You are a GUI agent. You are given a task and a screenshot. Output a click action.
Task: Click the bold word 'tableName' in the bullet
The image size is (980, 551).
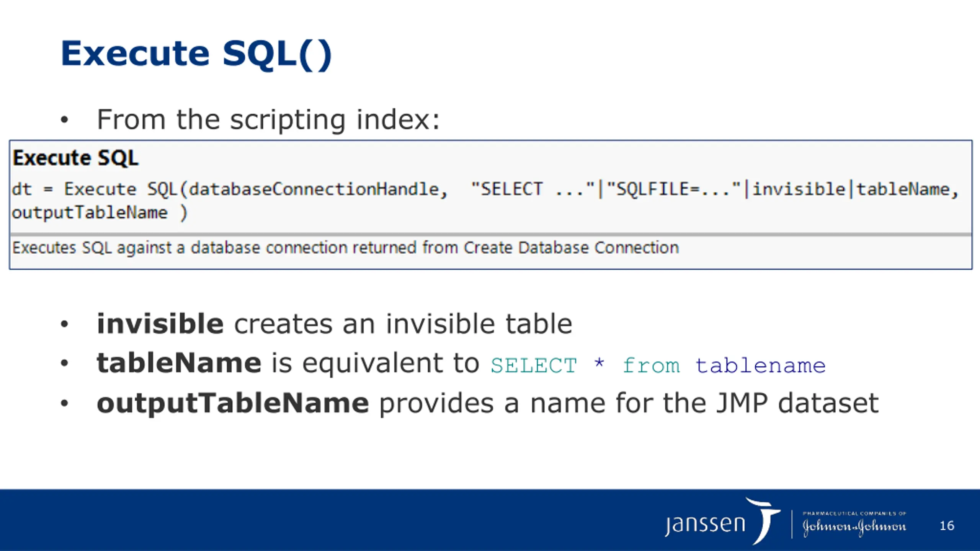coord(179,363)
